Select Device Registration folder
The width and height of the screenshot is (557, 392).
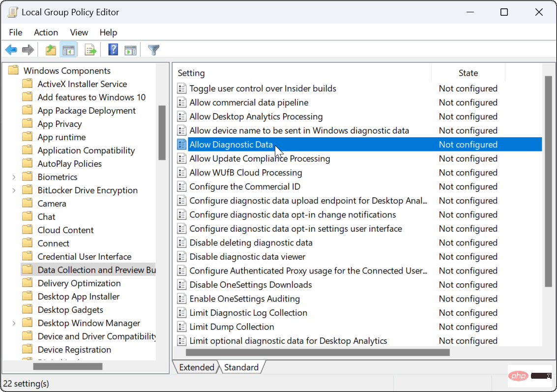coord(74,349)
